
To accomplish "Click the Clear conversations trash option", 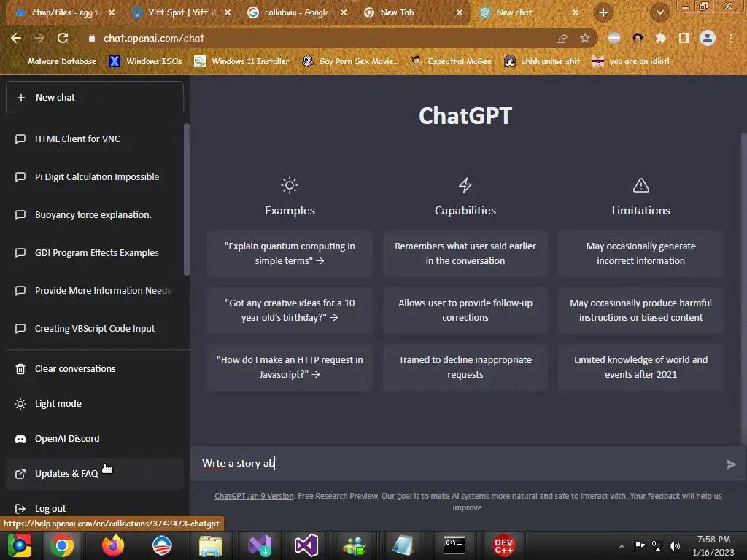I will [x=94, y=368].
